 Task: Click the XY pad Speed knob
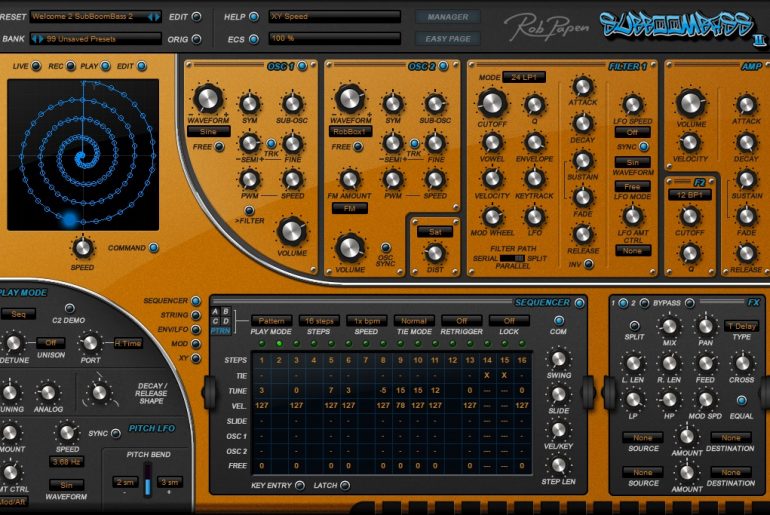84,247
